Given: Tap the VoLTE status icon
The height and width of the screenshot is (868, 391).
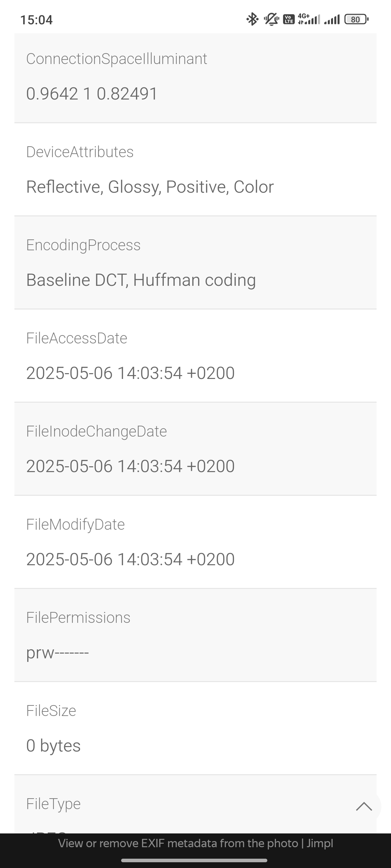Looking at the screenshot, I should click(x=289, y=19).
